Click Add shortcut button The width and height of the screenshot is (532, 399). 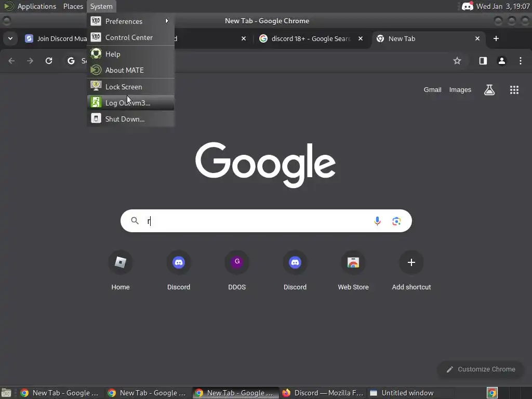pos(411,271)
